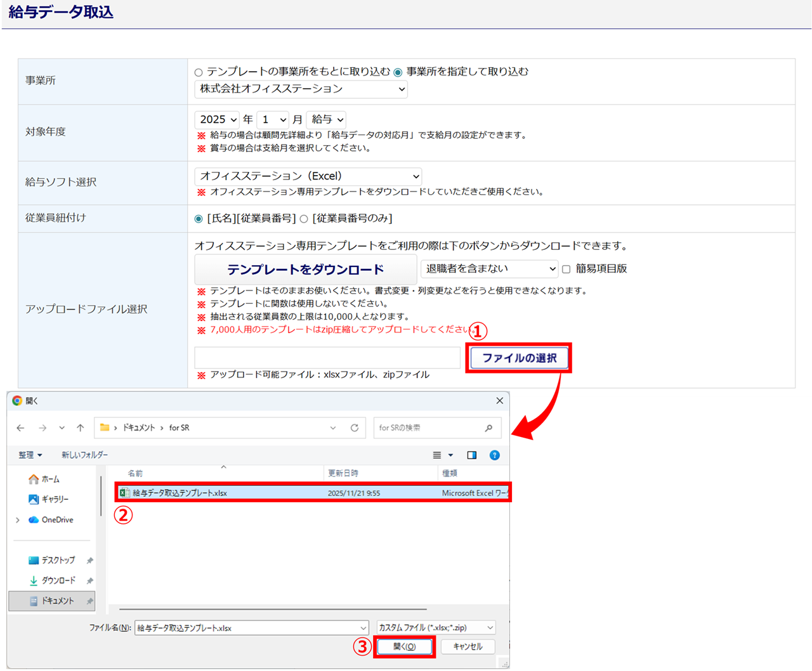
Task: Open the 整理 menu in file dialog
Action: coord(30,455)
